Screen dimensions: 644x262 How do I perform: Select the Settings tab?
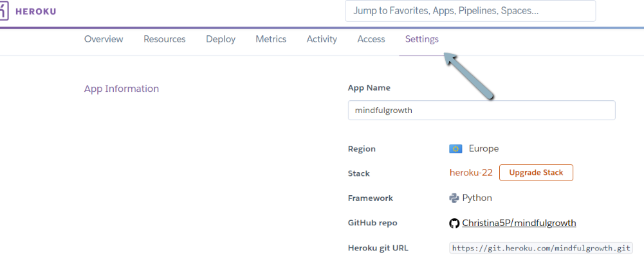point(422,39)
